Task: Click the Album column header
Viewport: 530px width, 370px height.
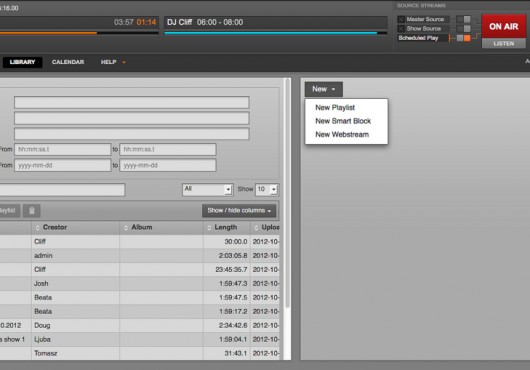Action: 161,227
